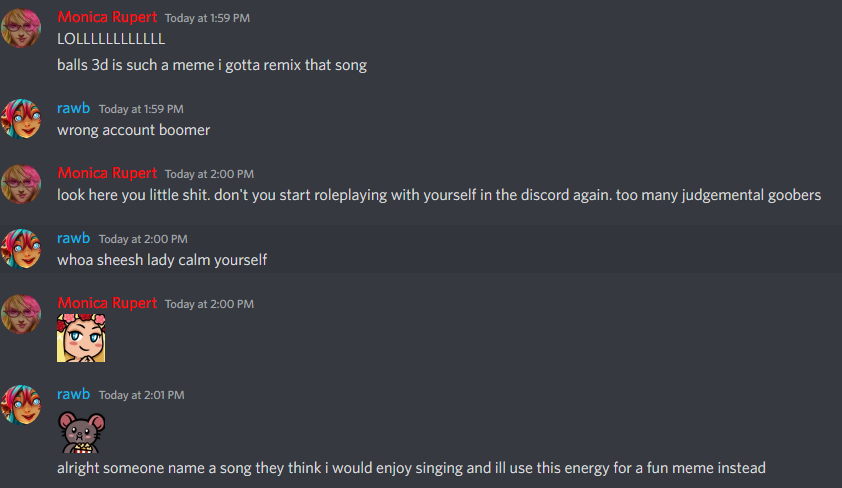Click the Monica Rupert name above the blonde emoji
Image resolution: width=842 pixels, height=488 pixels.
107,303
